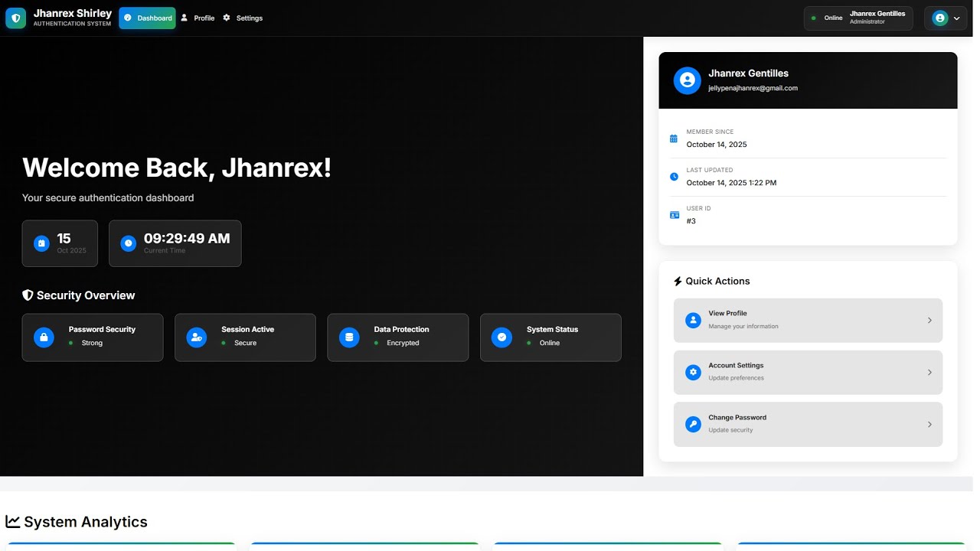Viewport: 980px width, 551px height.
Task: Click the email jellypenajhanrex@gmail.com
Action: [x=753, y=88]
